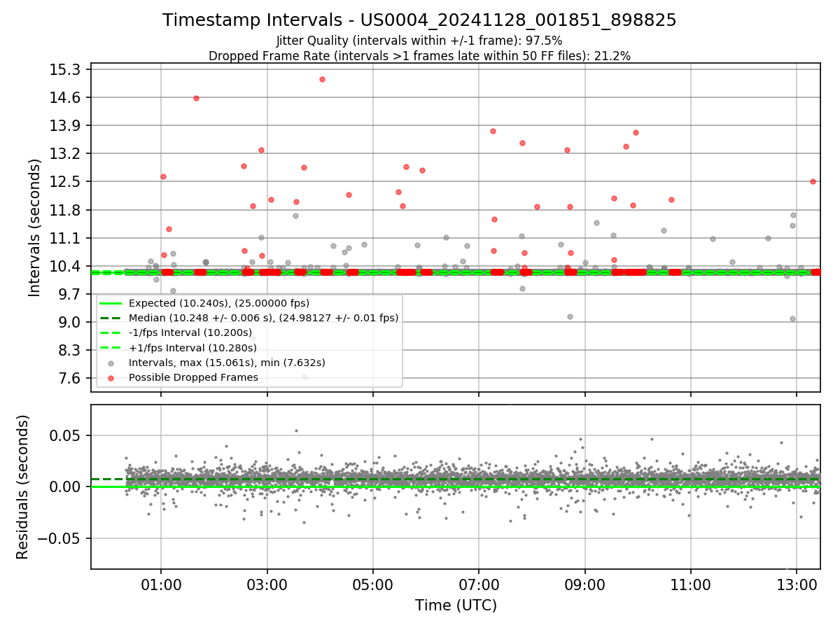Click the "Intervals (seconds)" y-axis label
The height and width of the screenshot is (630, 840).
coord(35,227)
